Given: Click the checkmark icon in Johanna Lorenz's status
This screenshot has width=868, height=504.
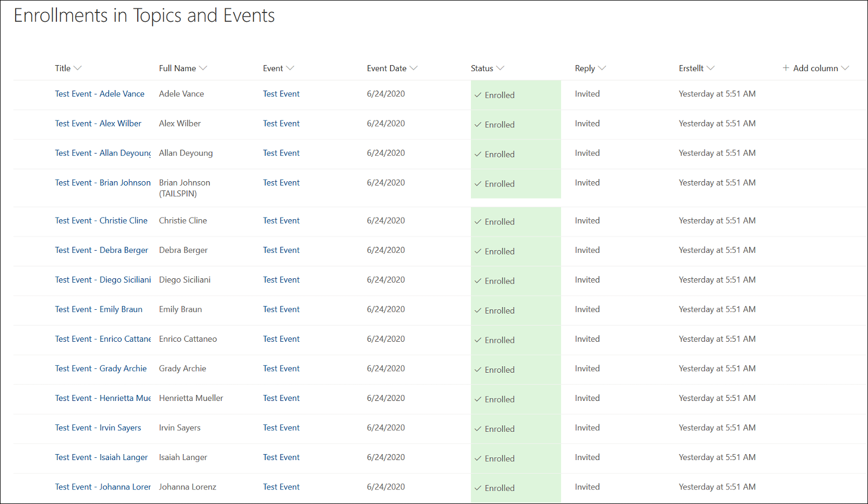Looking at the screenshot, I should [478, 488].
